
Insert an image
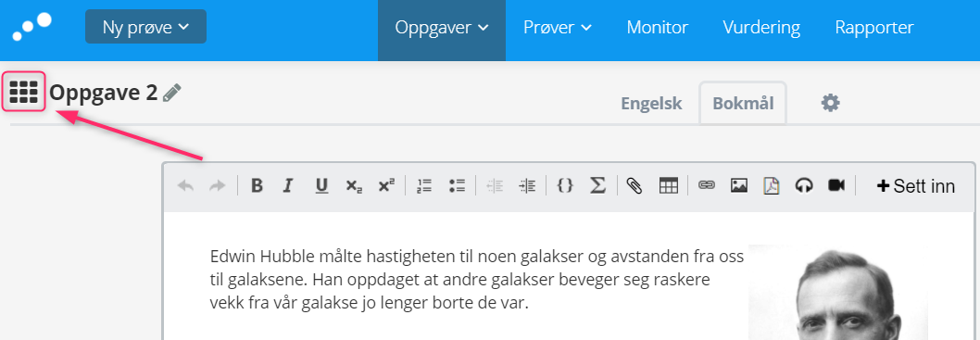(739, 185)
